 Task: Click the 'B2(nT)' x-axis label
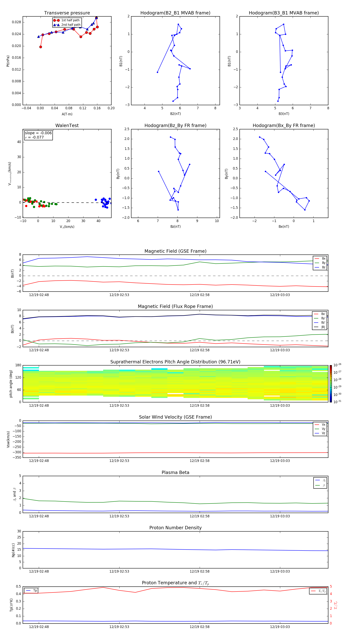175,114
